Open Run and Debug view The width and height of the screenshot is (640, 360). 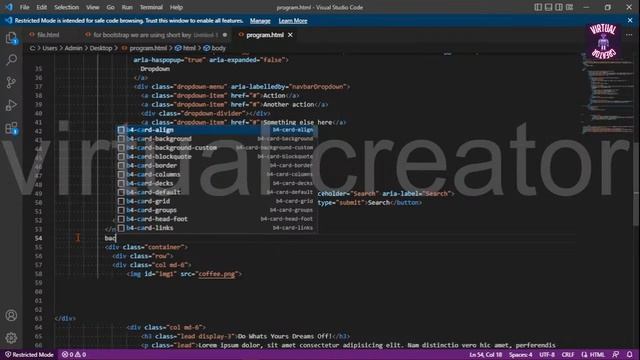11,105
